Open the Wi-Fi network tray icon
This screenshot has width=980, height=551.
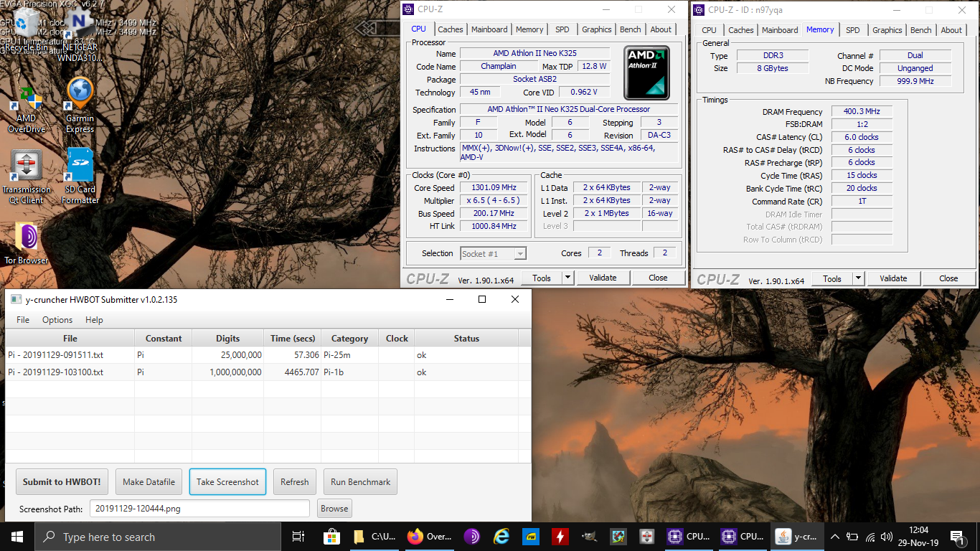[870, 537]
